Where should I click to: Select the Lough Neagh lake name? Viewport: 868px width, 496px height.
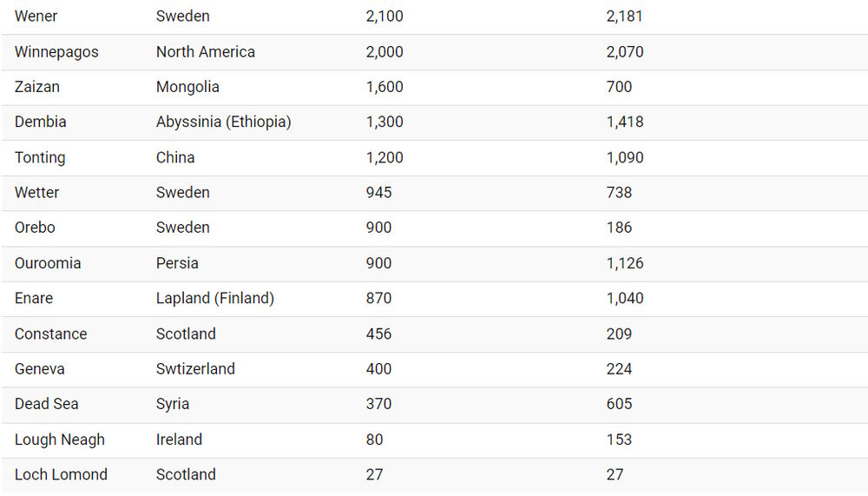tap(59, 440)
